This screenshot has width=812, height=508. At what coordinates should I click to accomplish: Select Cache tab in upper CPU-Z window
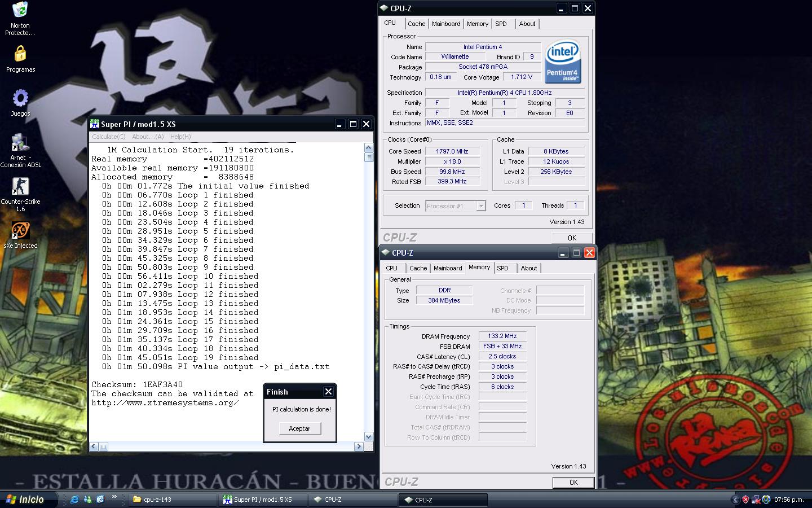click(417, 24)
